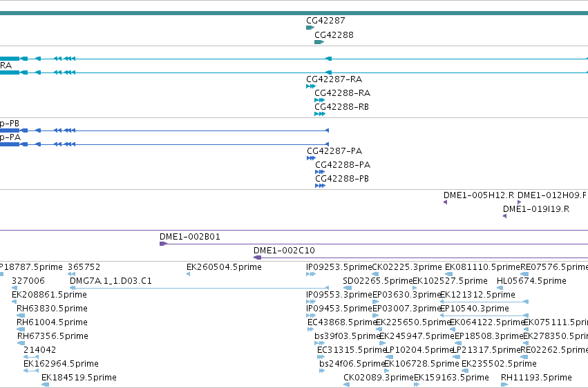Click the EK081110.5prime label
This screenshot has height=388, width=588.
click(482, 267)
